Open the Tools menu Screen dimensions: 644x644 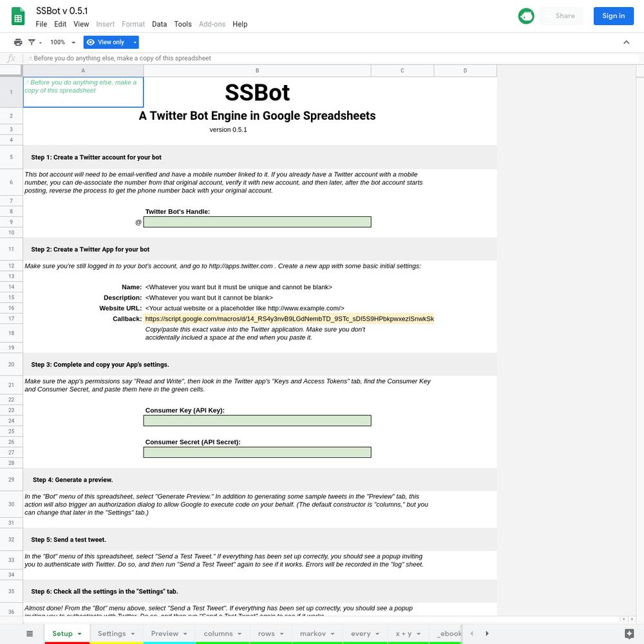183,24
